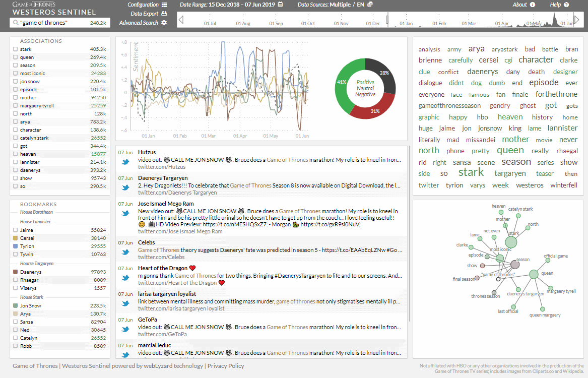Click Twitter icon beside Daenerys Targaryen post

tap(125, 187)
